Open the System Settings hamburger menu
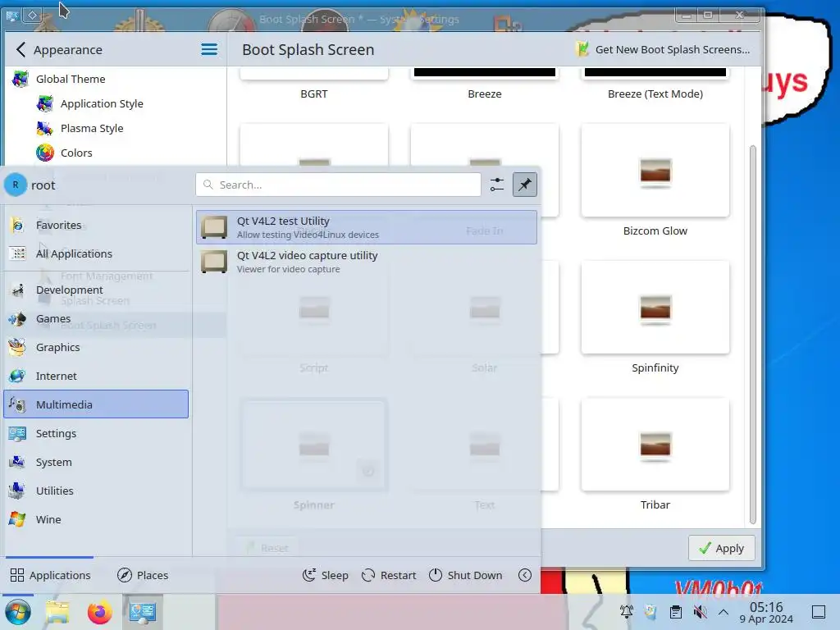This screenshot has width=840, height=630. point(209,50)
